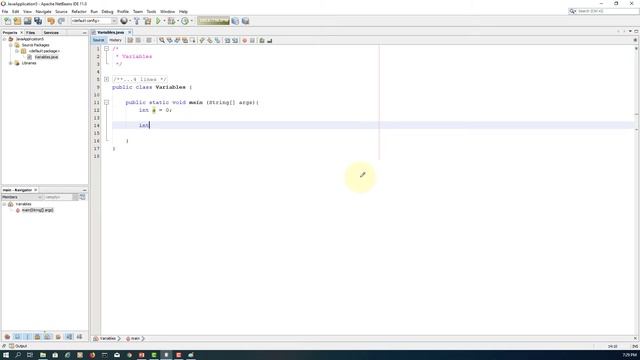Toggle Show Static Members filter in Navigator

[x=27, y=337]
